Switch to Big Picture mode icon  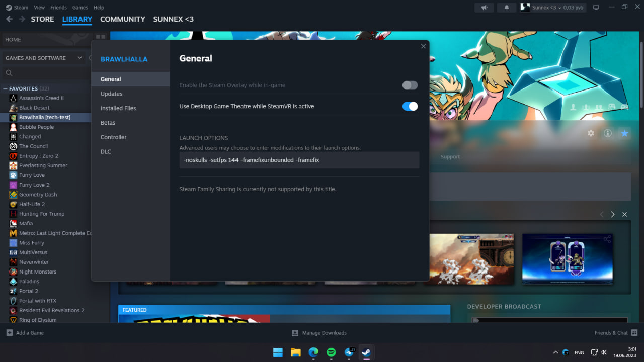[596, 8]
